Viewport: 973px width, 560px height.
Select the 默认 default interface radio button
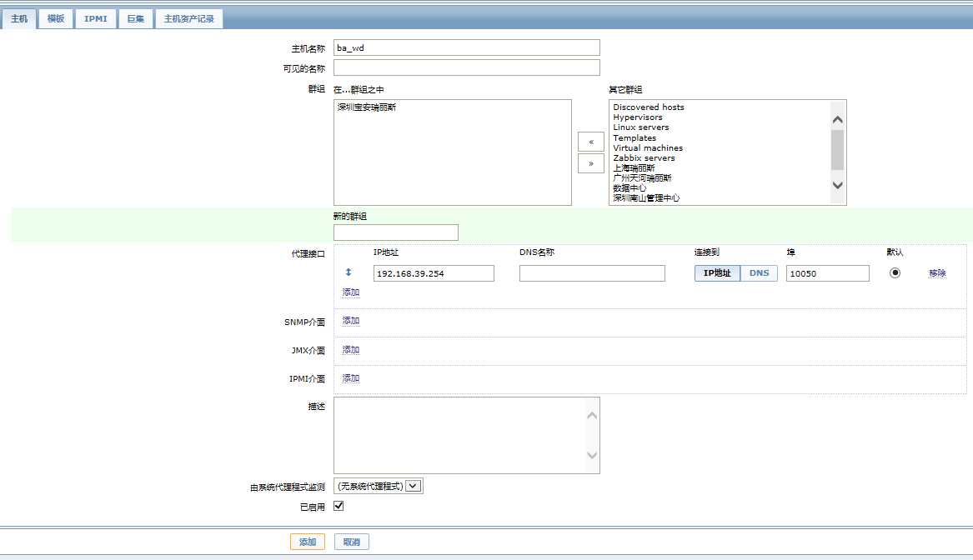coord(895,272)
